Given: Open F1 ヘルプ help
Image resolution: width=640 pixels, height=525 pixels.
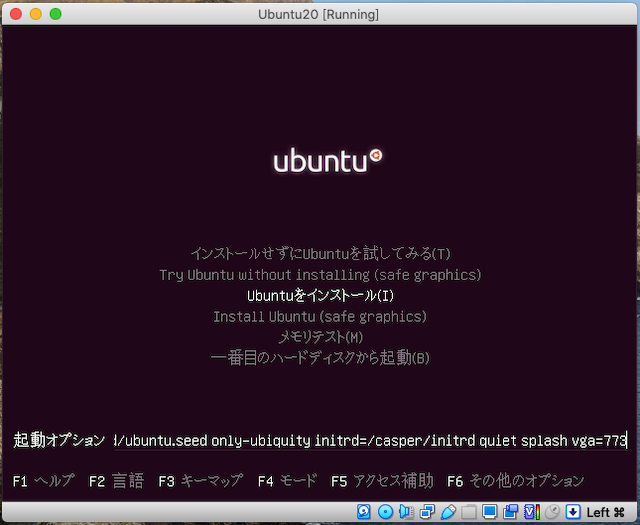Looking at the screenshot, I should pos(43,481).
